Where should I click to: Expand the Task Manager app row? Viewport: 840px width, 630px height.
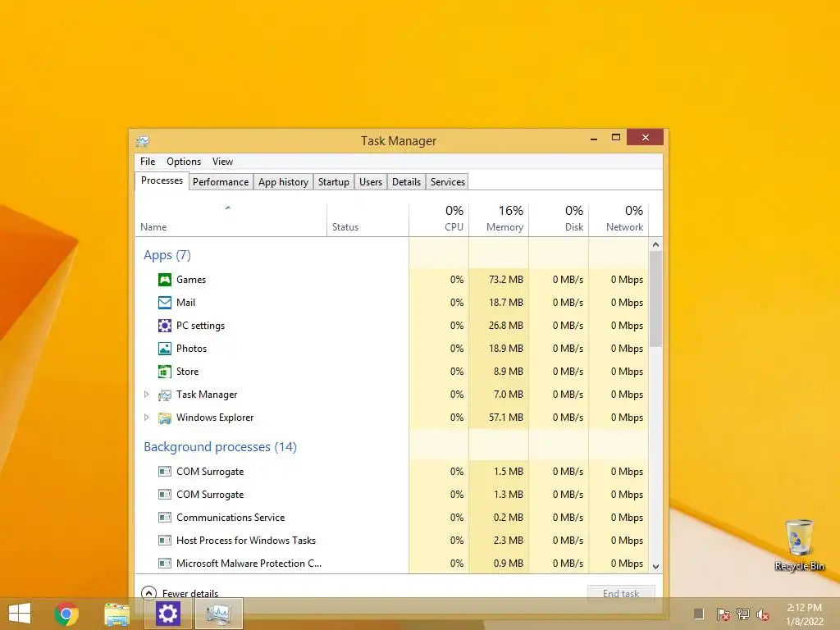click(x=146, y=395)
